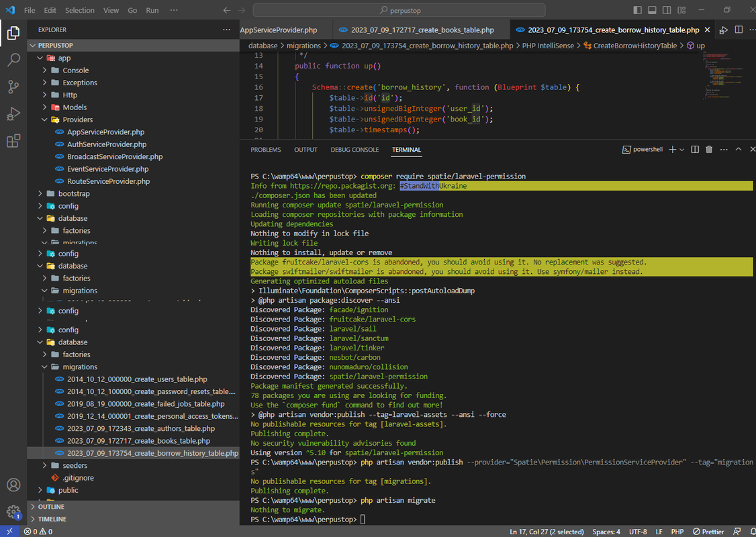Open the Search view in activity bar
The image size is (756, 537).
pos(13,60)
